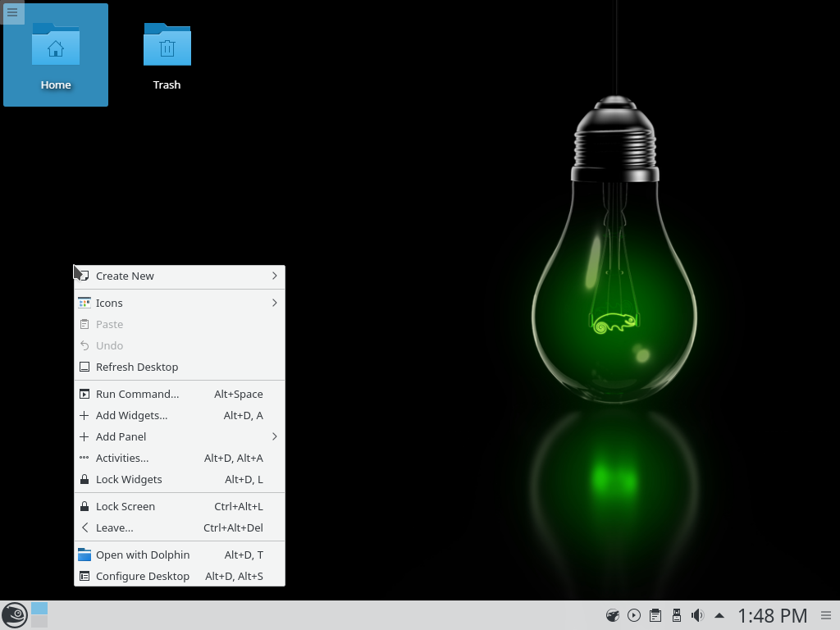Open the volume speaker tray icon
Image resolution: width=840 pixels, height=630 pixels.
point(697,615)
